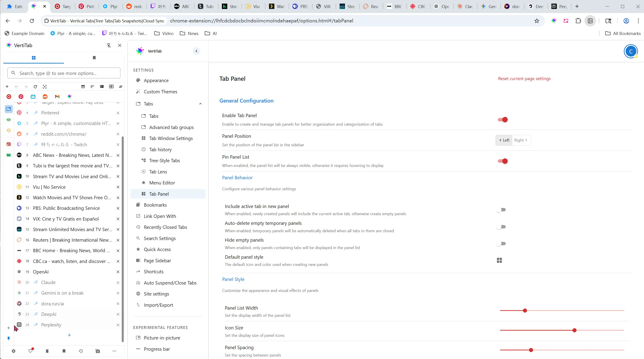Open Auto Suspend/Close Tabs settings

pos(168,283)
